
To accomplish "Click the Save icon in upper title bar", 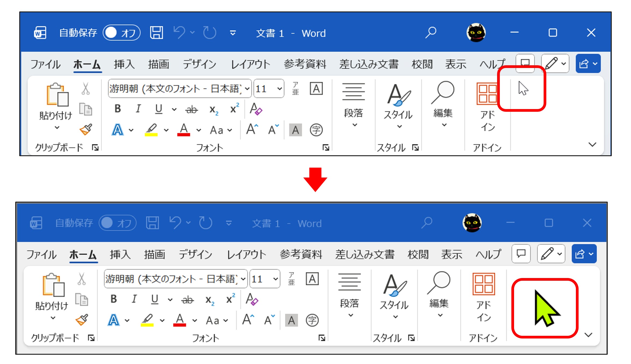I will pyautogui.click(x=156, y=33).
